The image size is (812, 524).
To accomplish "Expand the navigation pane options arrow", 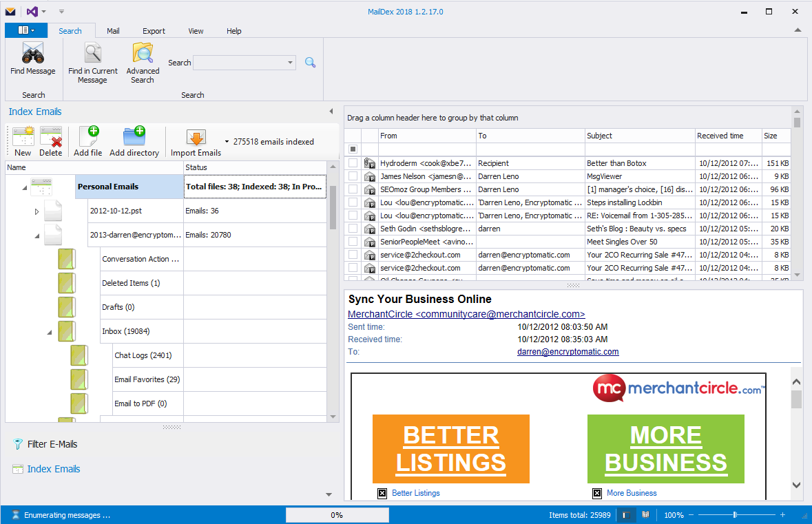I will (329, 494).
